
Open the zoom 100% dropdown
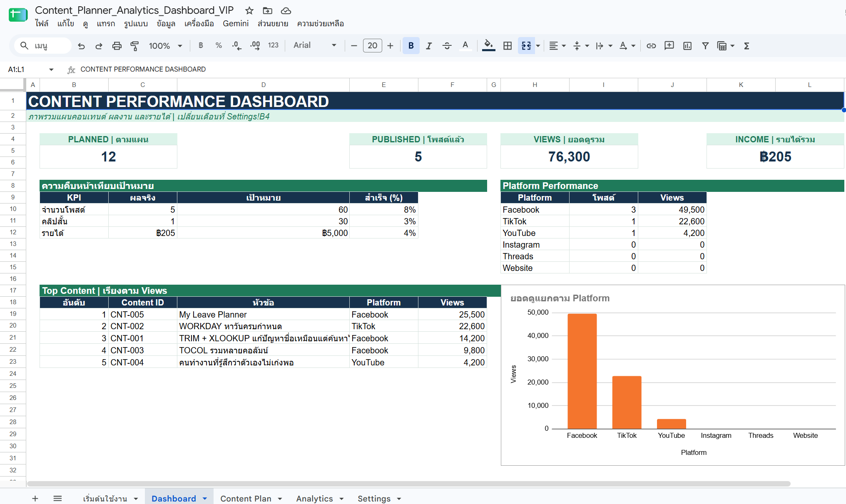tap(165, 46)
